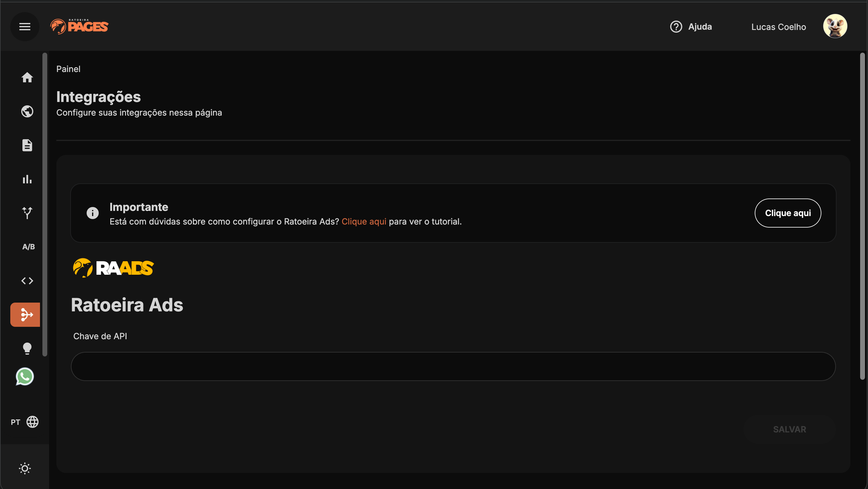The width and height of the screenshot is (868, 489).
Task: Toggle light theme with sun icon
Action: (x=25, y=468)
